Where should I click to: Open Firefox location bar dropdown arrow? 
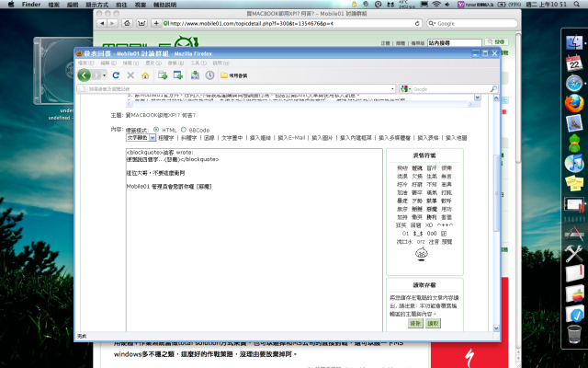[392, 89]
